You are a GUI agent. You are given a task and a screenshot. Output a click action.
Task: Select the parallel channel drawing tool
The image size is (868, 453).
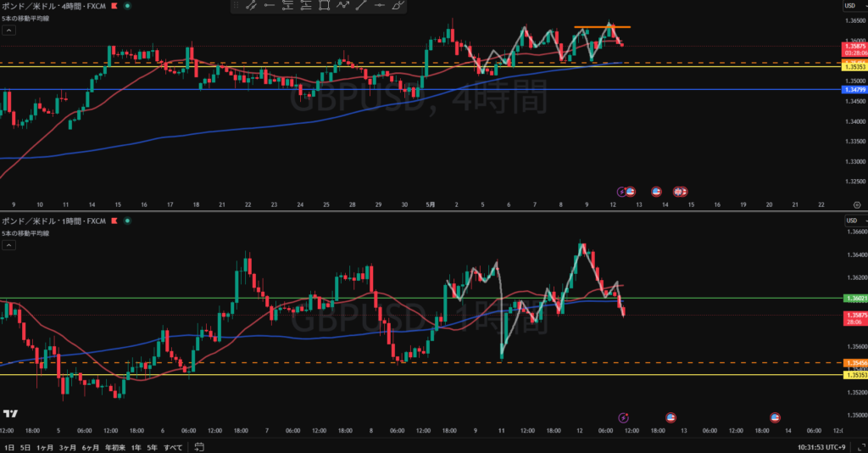pos(251,5)
